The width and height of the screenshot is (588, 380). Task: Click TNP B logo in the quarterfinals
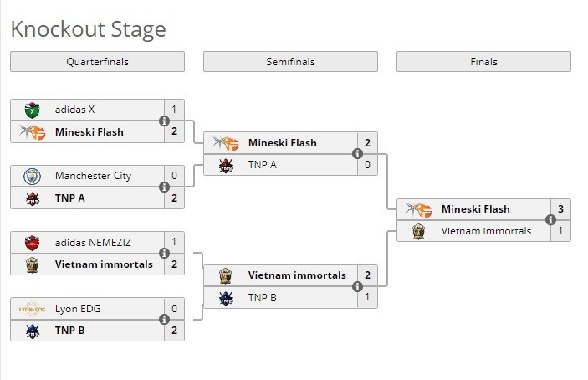[x=33, y=331]
